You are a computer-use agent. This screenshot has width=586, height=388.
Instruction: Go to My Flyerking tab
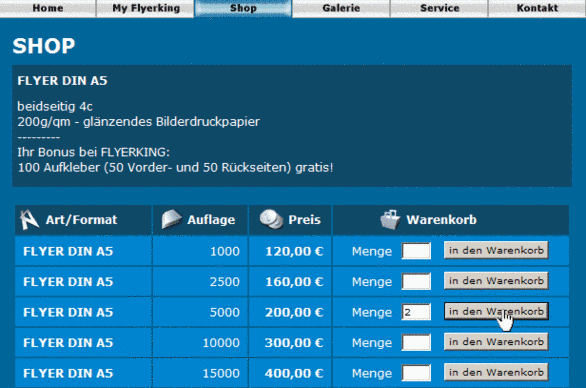(146, 8)
